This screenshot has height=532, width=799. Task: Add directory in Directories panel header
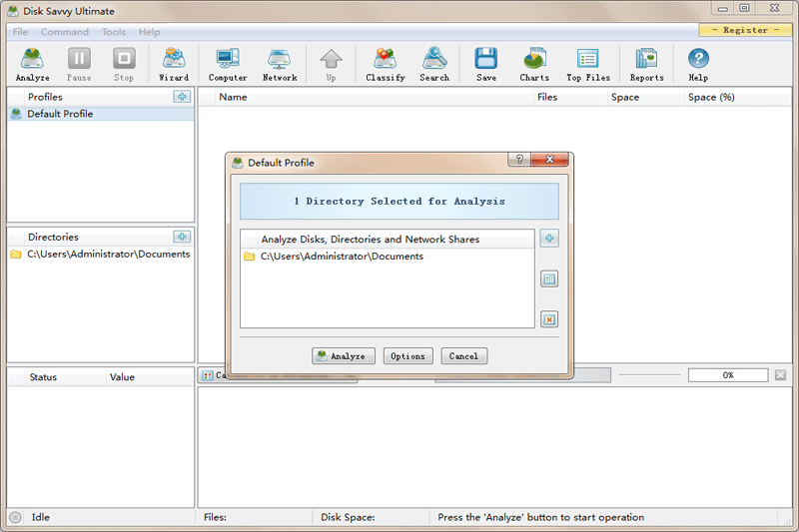click(181, 237)
